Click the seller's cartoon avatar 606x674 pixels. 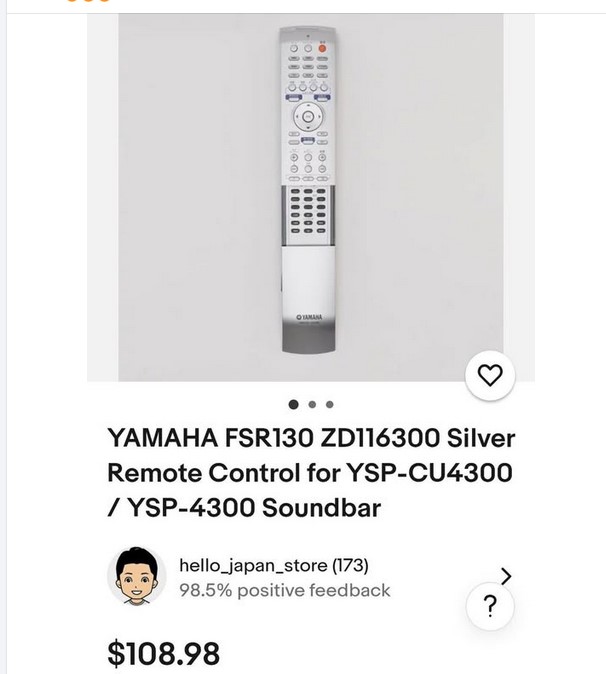[x=136, y=577]
